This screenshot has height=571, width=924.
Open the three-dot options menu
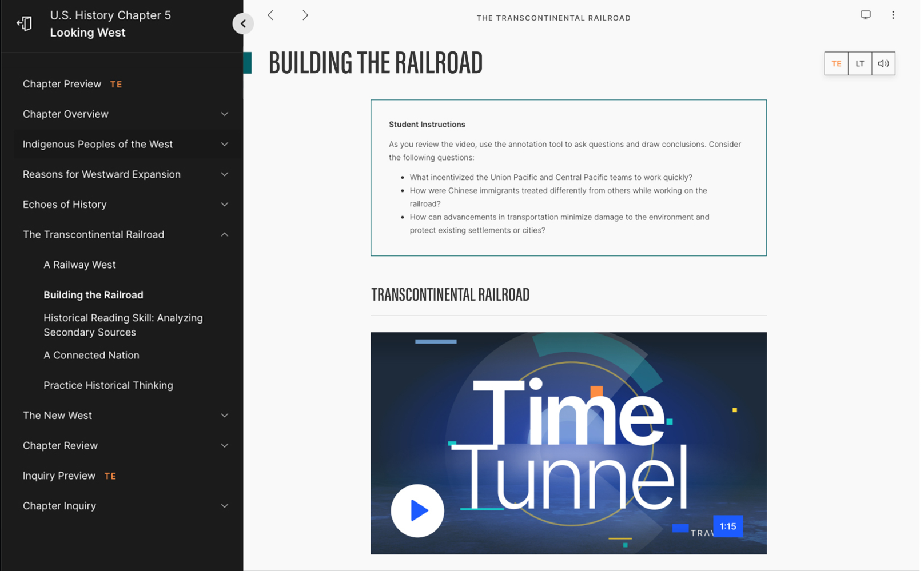click(x=893, y=15)
